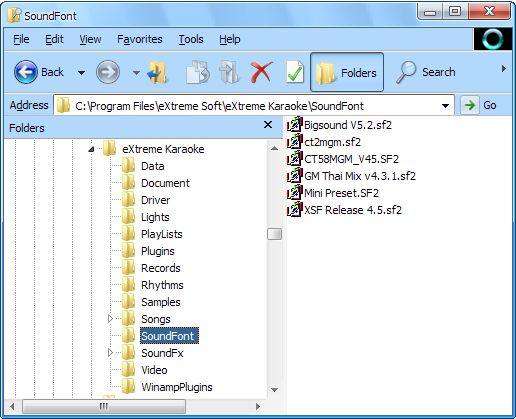Click the Search toolbar button
This screenshot has width=516, height=419.
(425, 72)
